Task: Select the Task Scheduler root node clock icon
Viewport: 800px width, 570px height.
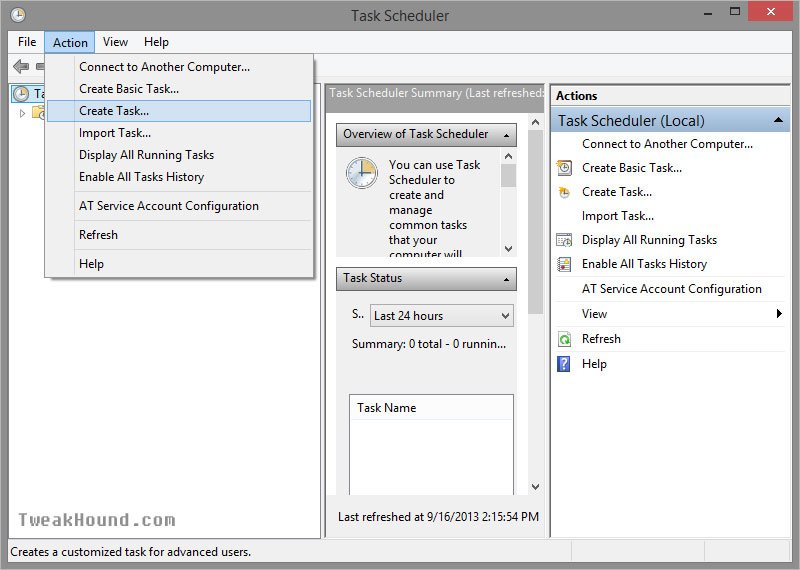Action: click(x=21, y=94)
